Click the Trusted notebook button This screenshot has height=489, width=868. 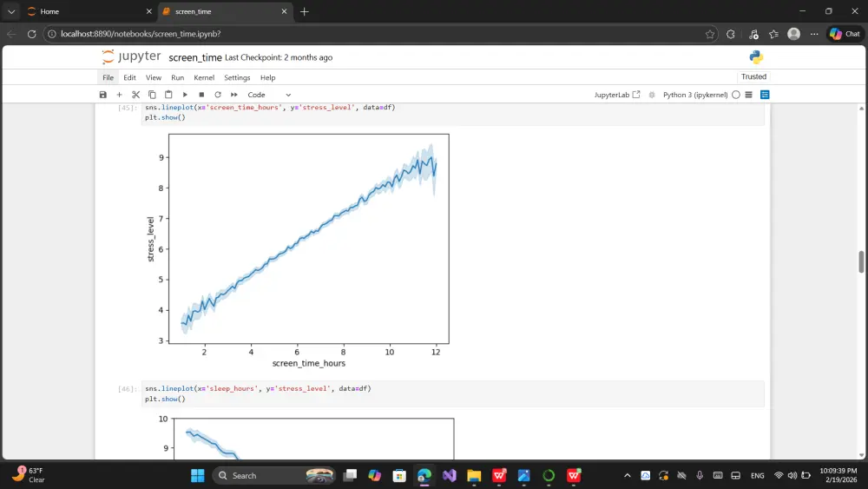(753, 76)
